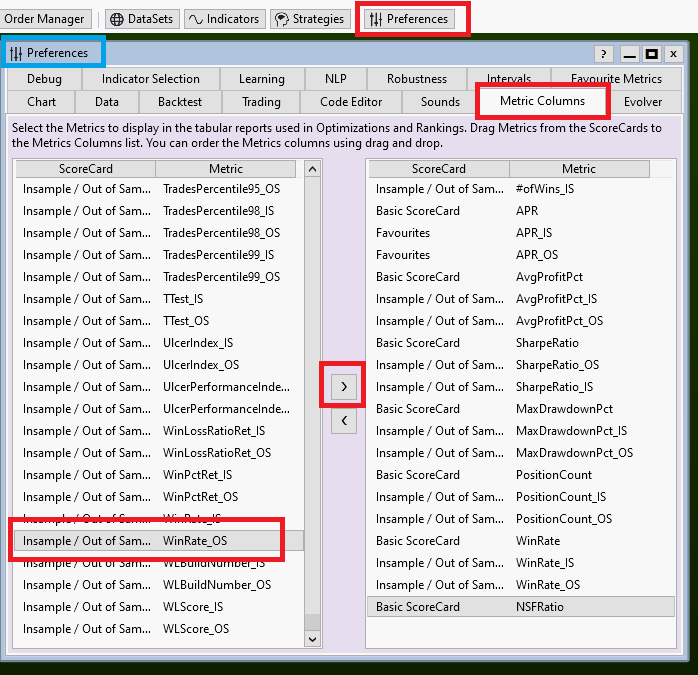Click the help question mark button
698x675 pixels.
604,54
